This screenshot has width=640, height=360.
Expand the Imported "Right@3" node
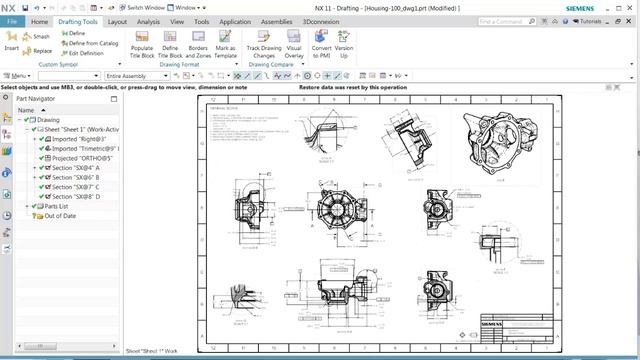(x=35, y=139)
